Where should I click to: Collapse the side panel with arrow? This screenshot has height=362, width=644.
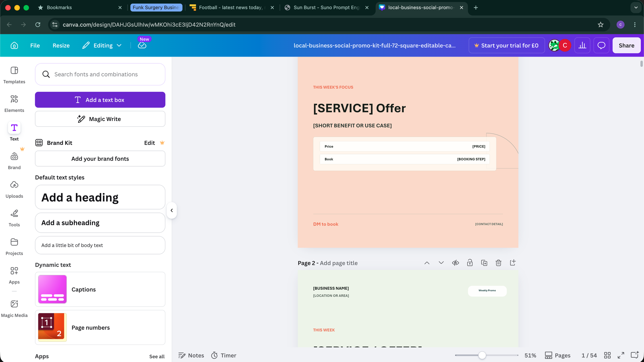[172, 210]
